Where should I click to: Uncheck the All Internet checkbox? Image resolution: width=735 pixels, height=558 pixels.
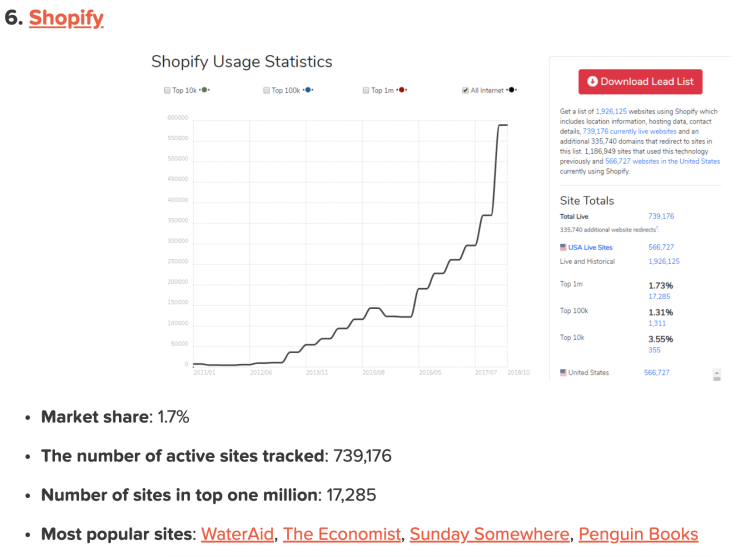pos(466,90)
